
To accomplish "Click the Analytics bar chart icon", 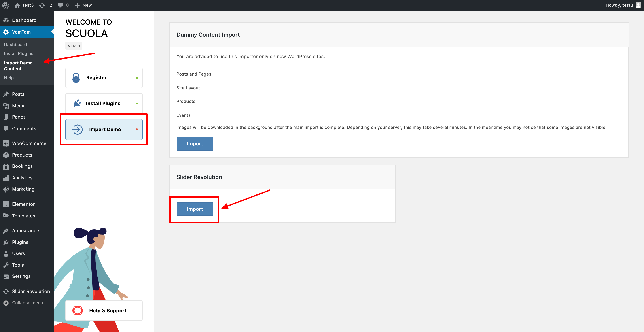I will pyautogui.click(x=6, y=178).
